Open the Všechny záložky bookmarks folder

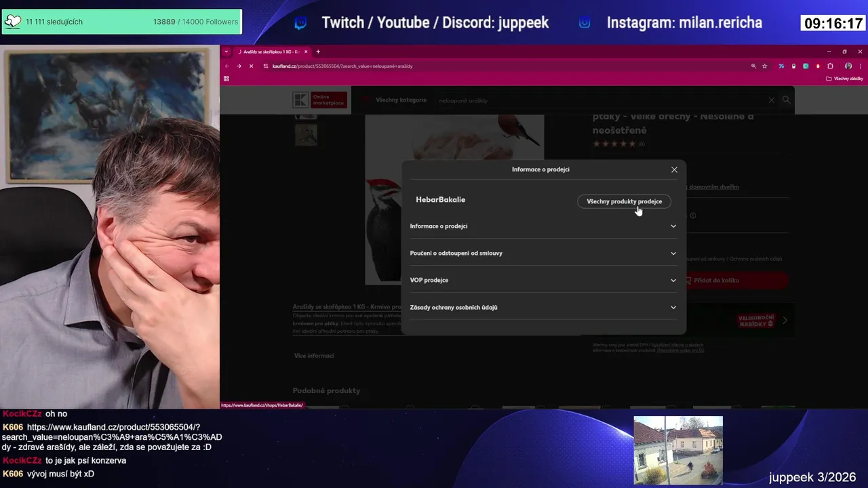pyautogui.click(x=844, y=79)
